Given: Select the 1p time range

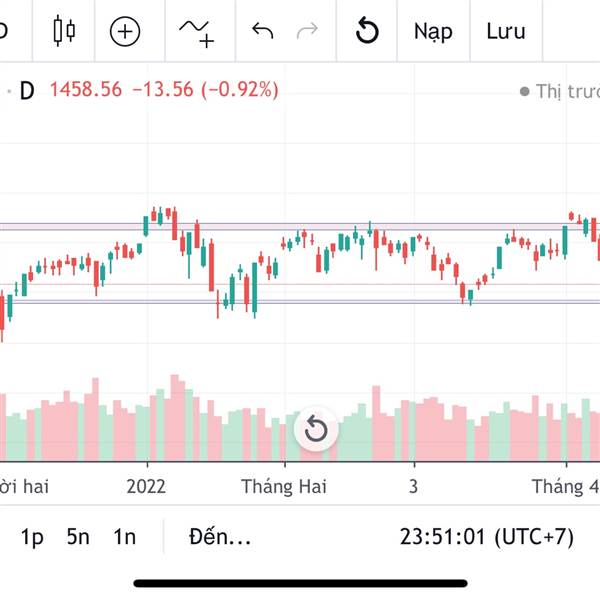Looking at the screenshot, I should point(33,537).
